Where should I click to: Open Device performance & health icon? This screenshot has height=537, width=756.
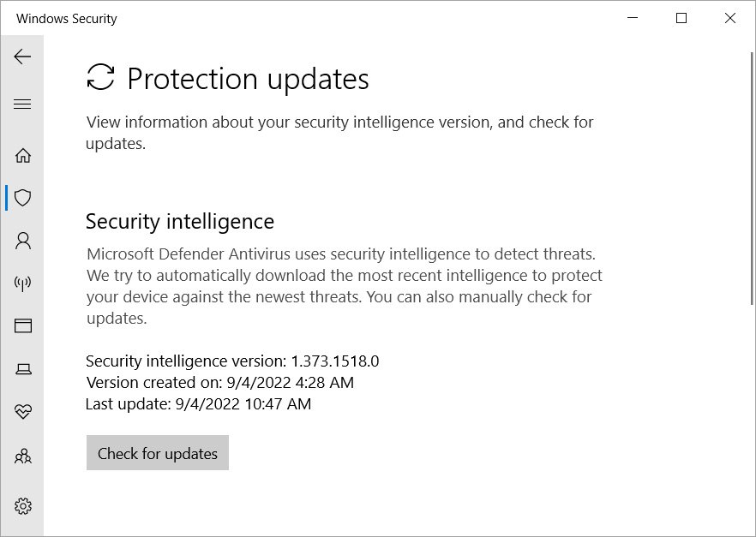click(23, 412)
